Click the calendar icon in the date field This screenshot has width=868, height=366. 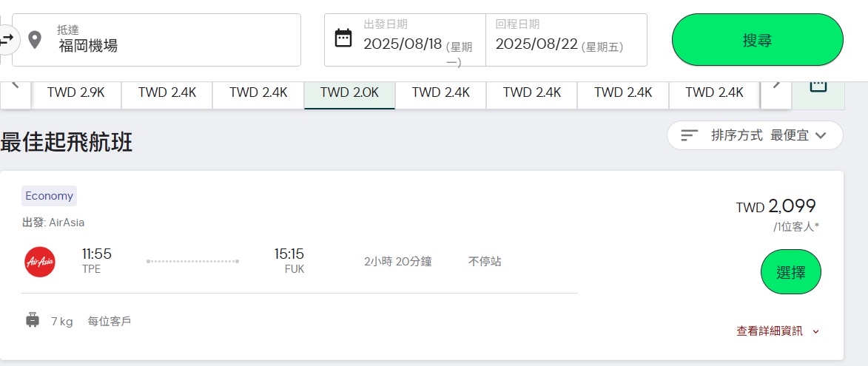(343, 38)
